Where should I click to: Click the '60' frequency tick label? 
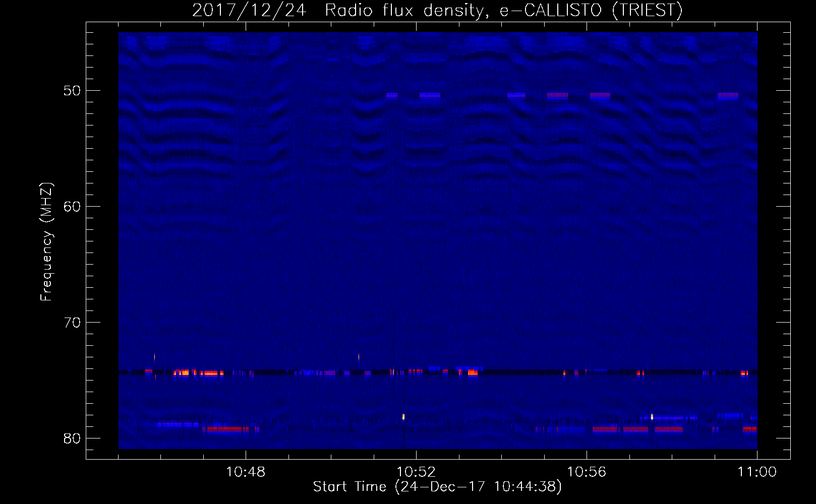[x=72, y=207]
